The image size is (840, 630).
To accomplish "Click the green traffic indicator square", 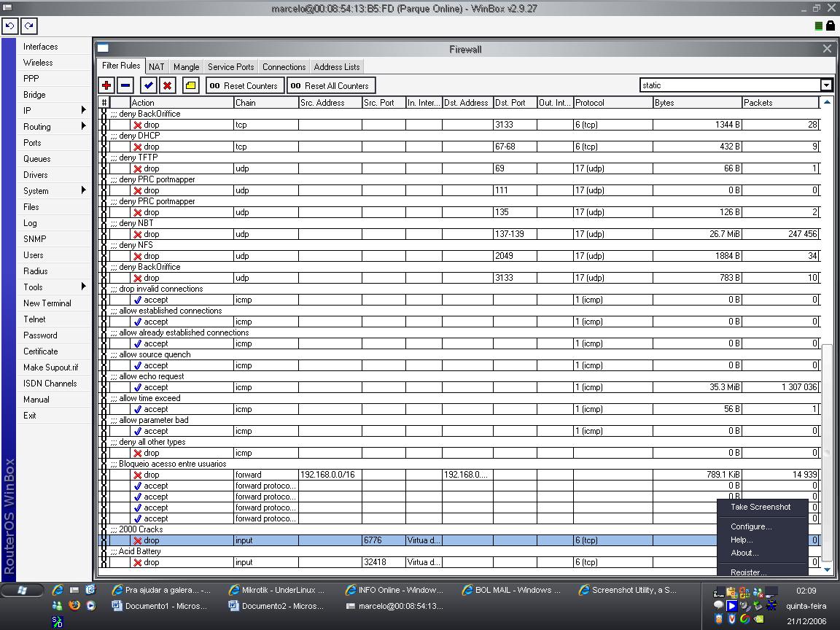I will [x=818, y=26].
